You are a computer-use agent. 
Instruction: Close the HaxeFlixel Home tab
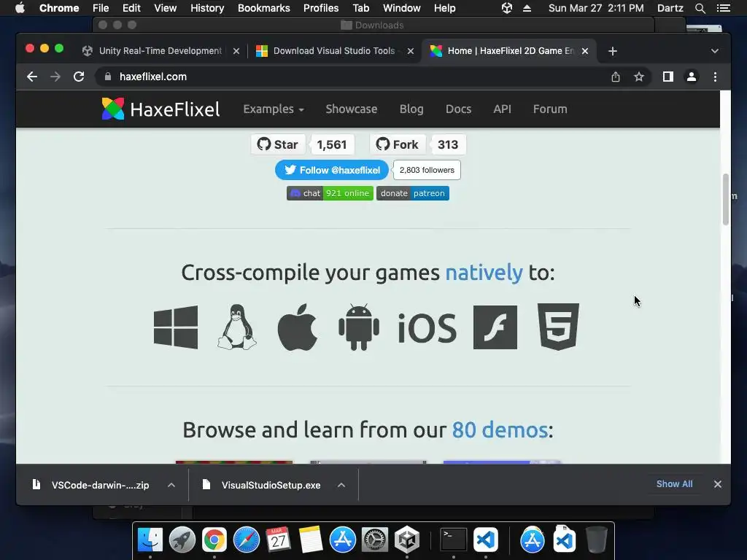[585, 51]
